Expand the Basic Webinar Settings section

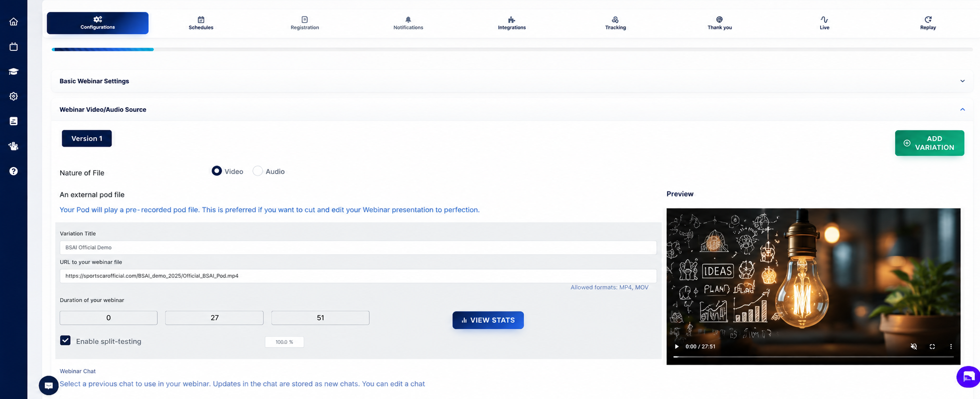point(512,81)
